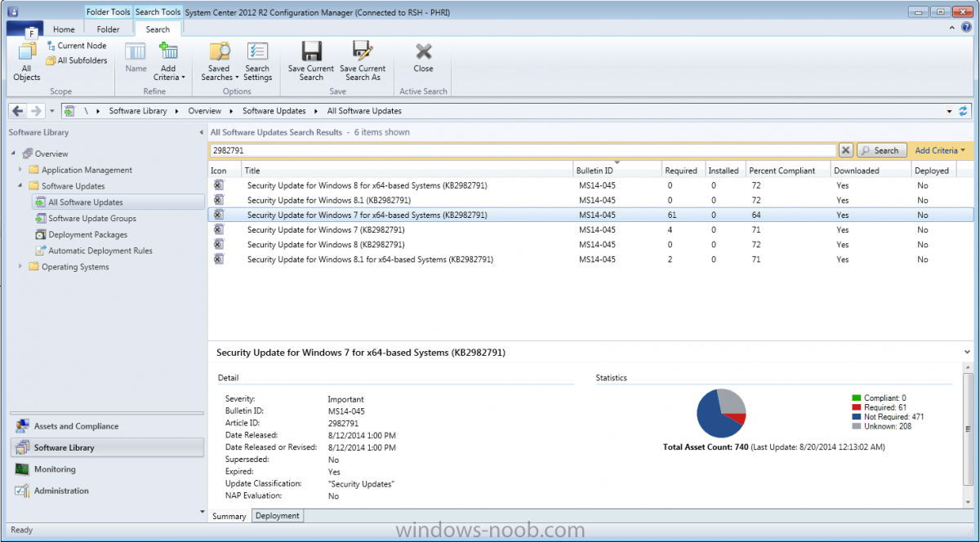Collapse the Overview tree node
Screen dimensions: 980x542
[13, 153]
